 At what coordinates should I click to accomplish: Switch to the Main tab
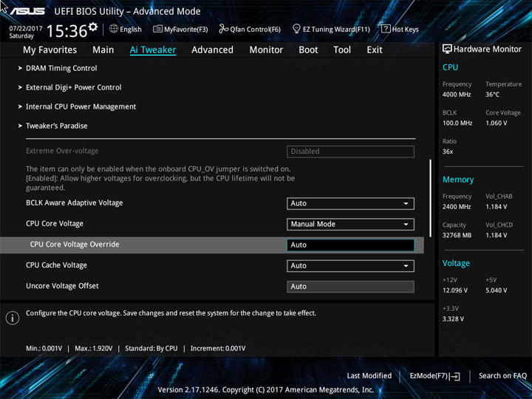tap(103, 50)
